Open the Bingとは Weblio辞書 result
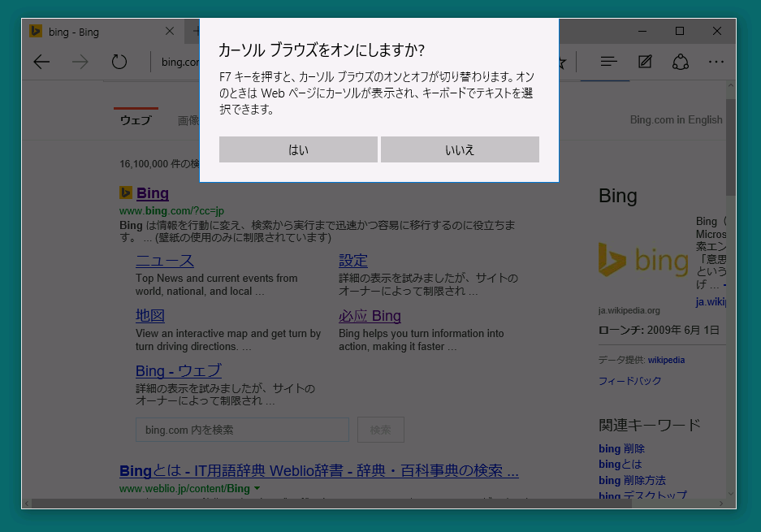 pos(319,471)
